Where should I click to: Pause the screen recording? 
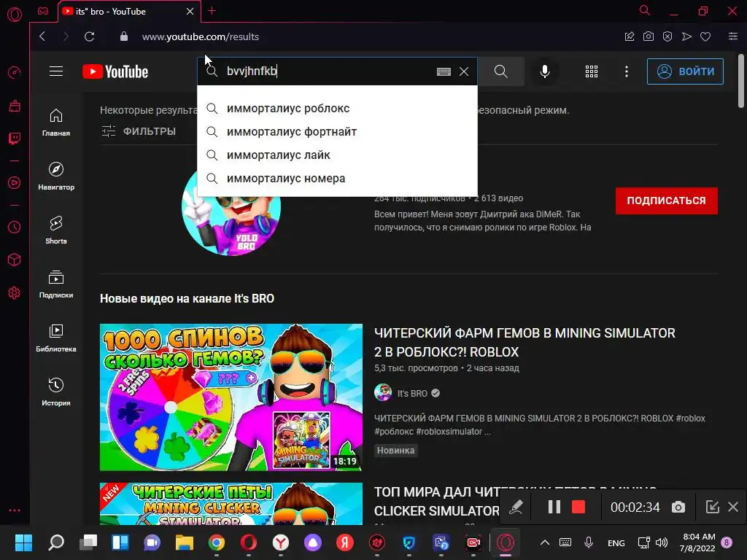tap(554, 507)
